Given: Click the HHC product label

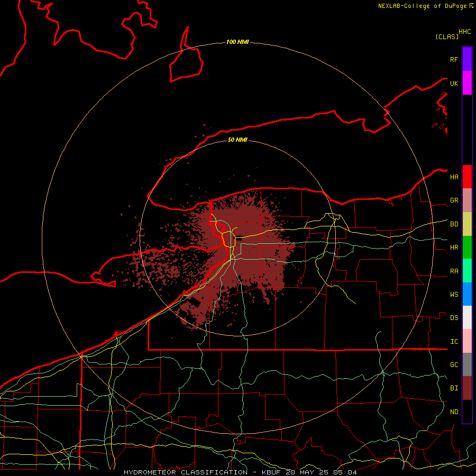Looking at the screenshot, I should click(465, 32).
